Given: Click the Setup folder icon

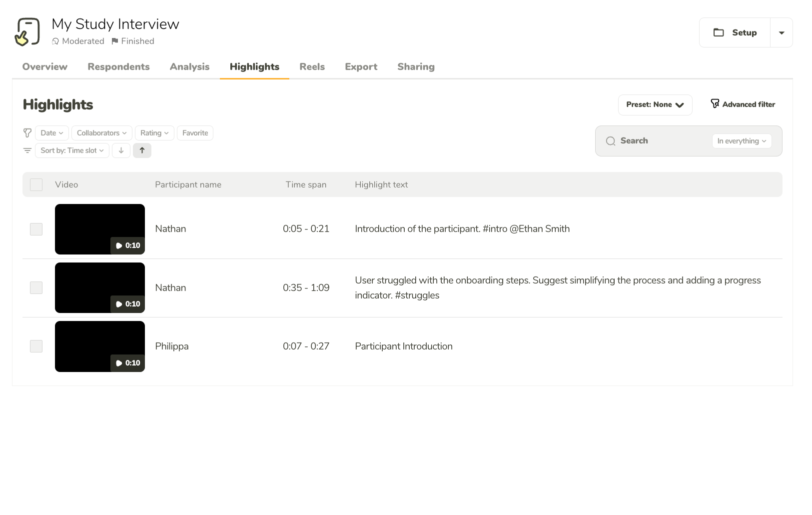Looking at the screenshot, I should click(x=719, y=32).
